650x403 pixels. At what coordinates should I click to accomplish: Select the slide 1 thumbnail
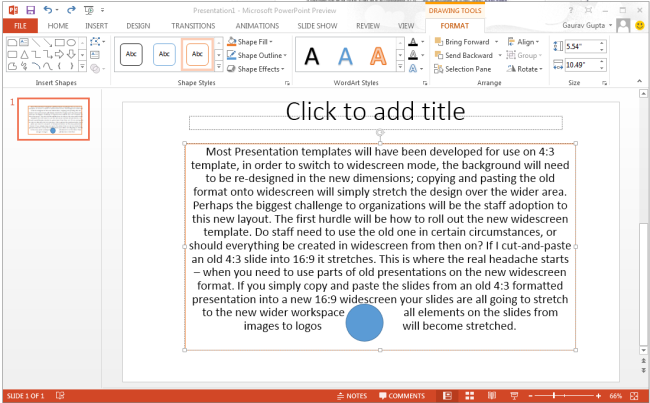53,119
